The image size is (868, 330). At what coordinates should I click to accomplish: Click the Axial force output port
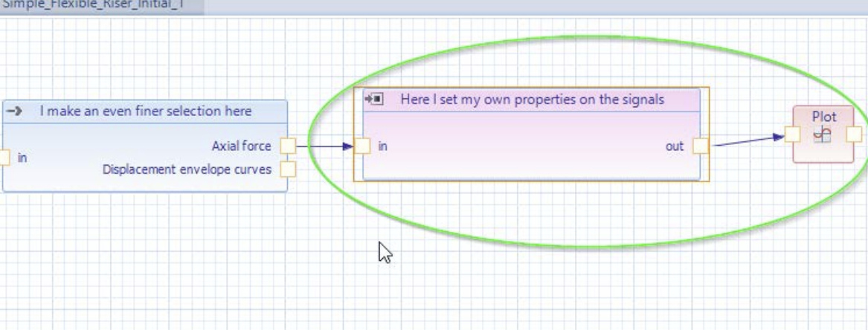click(287, 146)
